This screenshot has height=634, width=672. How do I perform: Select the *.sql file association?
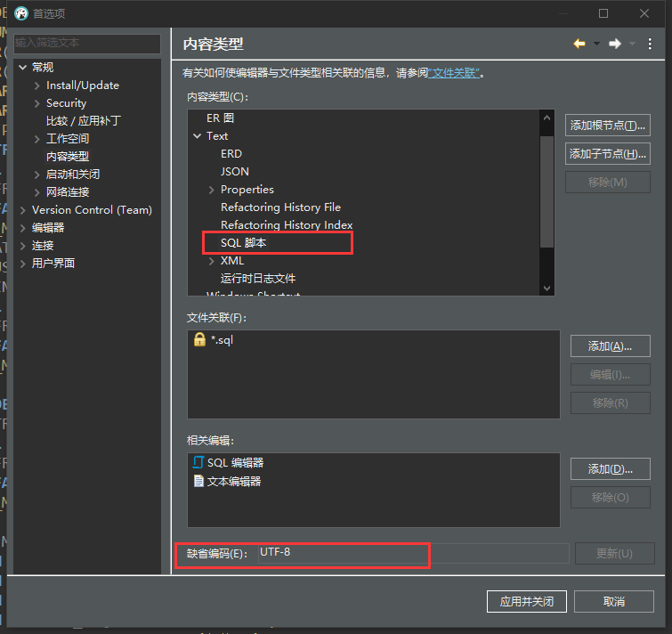pos(222,340)
